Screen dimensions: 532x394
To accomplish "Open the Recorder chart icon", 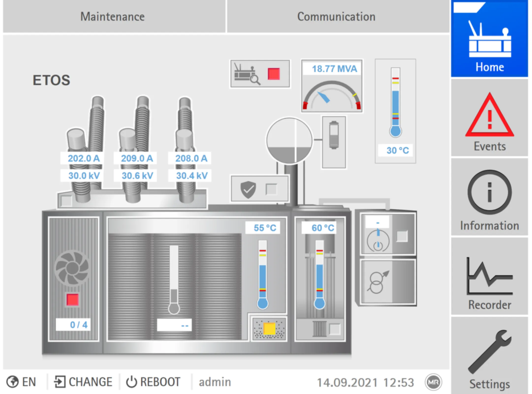I will click(x=489, y=276).
